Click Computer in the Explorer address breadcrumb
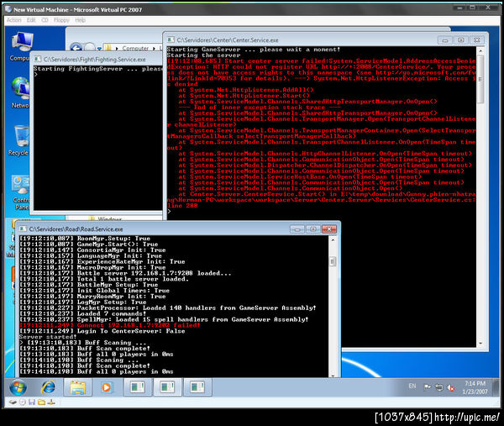This screenshot has height=426, width=504. [135, 48]
